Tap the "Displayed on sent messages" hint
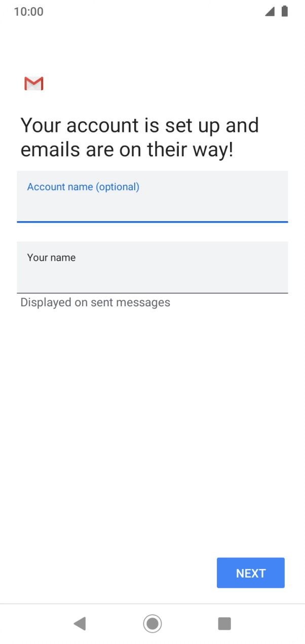305x644 pixels. click(x=95, y=303)
